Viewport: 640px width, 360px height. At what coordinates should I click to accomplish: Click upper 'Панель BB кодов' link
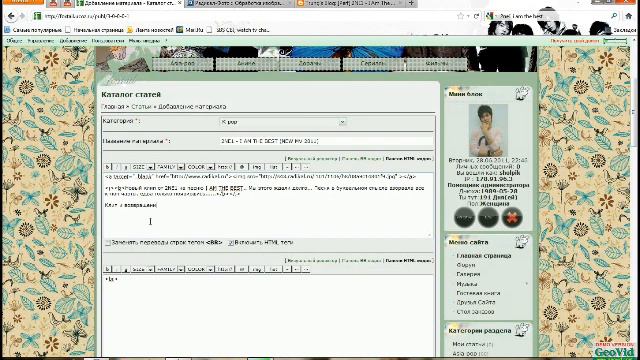(361, 158)
